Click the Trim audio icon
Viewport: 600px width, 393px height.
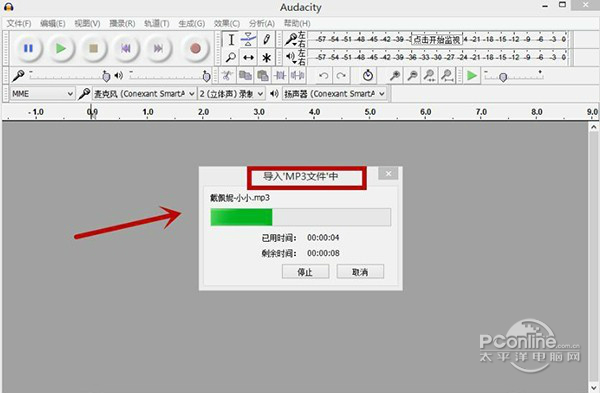(280, 75)
